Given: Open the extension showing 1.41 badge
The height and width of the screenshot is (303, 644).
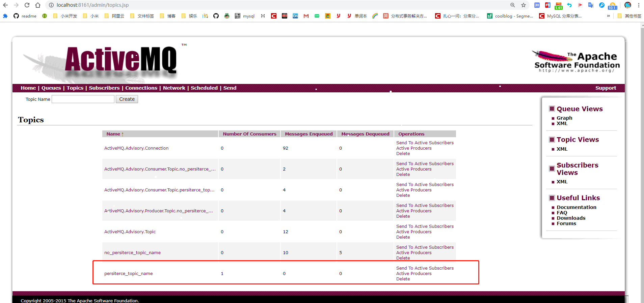Looking at the screenshot, I should click(559, 6).
